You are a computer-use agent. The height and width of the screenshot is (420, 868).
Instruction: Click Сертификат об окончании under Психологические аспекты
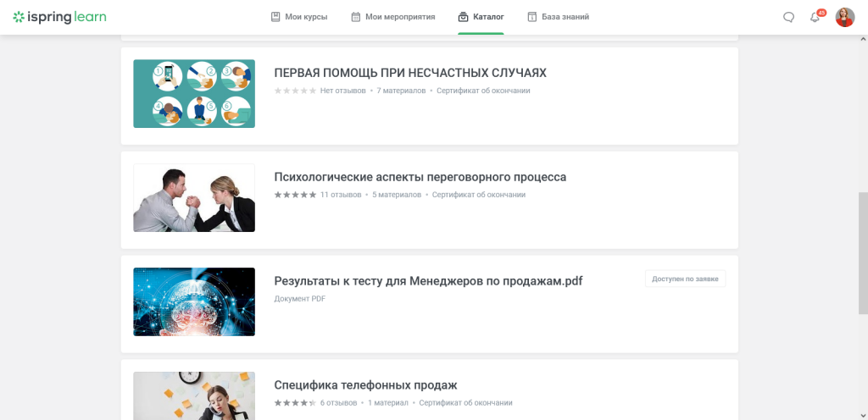(479, 195)
